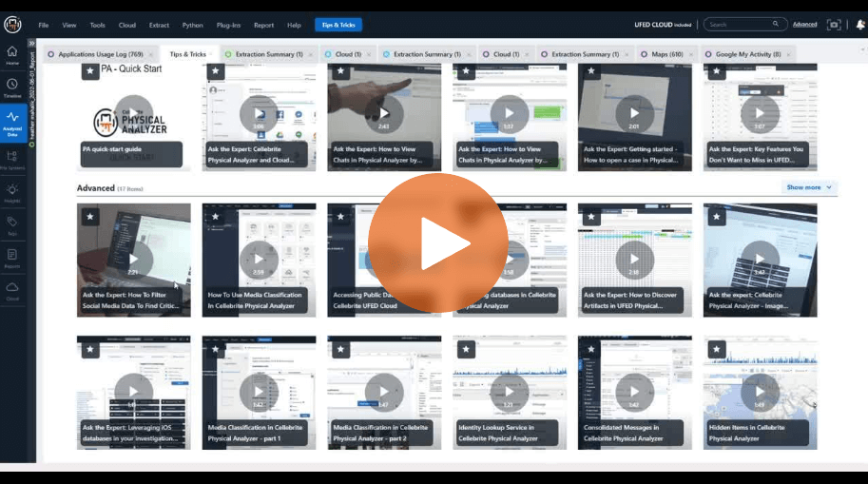Favorite star on How To Filter Social Media video
This screenshot has width=868, height=484.
90,217
